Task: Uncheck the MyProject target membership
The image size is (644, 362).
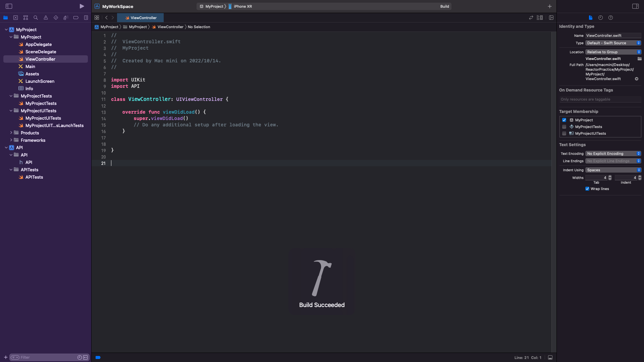Action: (x=564, y=120)
